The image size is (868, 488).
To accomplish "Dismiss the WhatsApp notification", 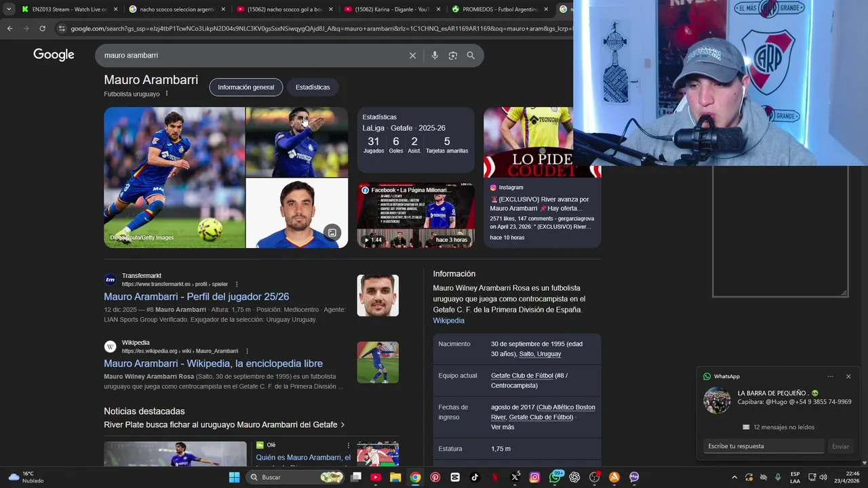I will 848,376.
